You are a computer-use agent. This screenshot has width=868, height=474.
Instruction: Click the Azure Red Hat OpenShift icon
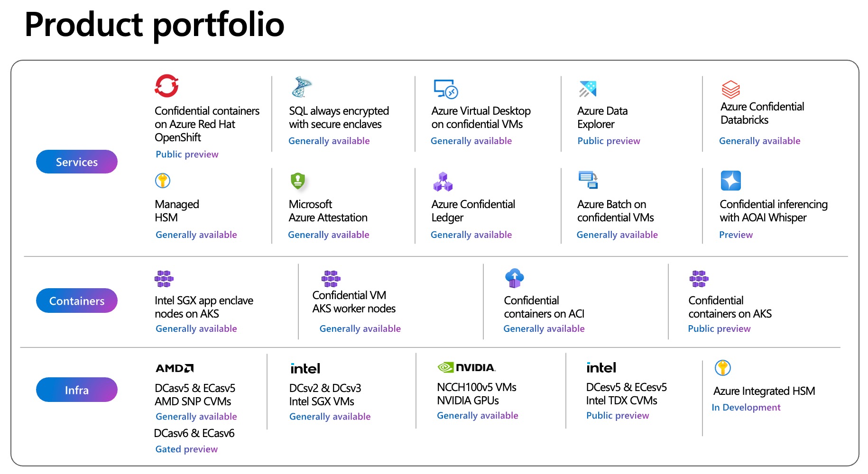[166, 86]
